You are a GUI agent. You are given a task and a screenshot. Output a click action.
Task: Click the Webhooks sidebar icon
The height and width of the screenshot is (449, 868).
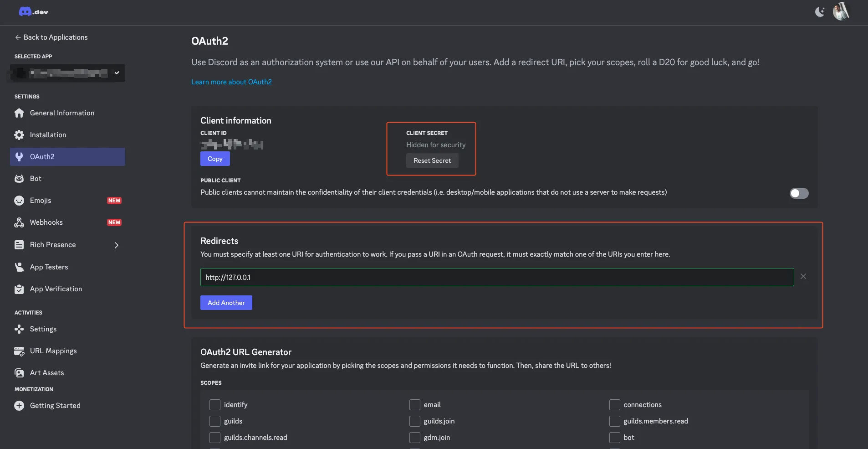tap(19, 222)
